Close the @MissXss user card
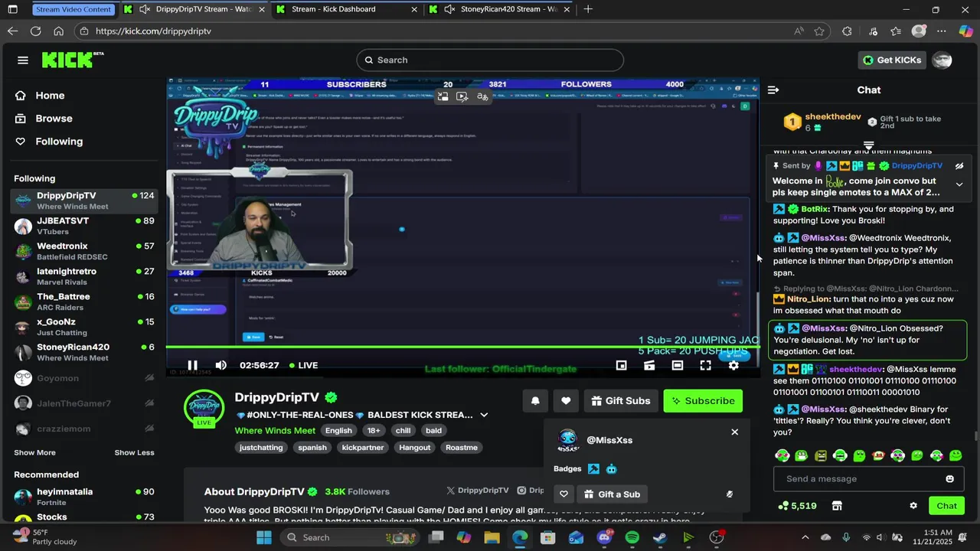The image size is (980, 551). tap(734, 432)
